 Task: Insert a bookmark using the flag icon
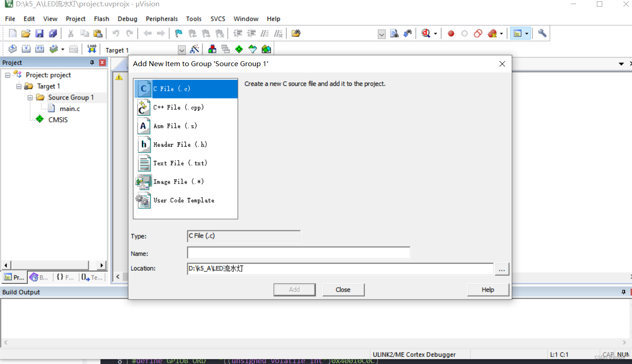(x=179, y=33)
